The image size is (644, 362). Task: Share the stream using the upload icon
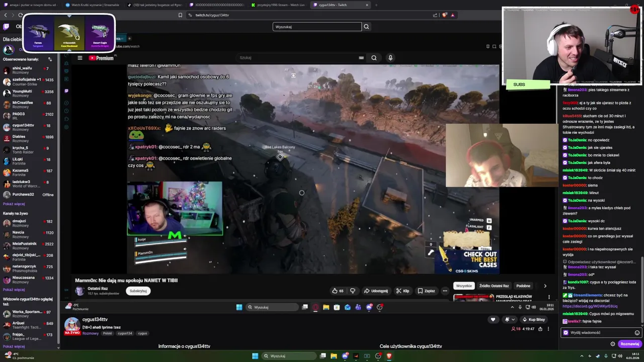(540, 329)
